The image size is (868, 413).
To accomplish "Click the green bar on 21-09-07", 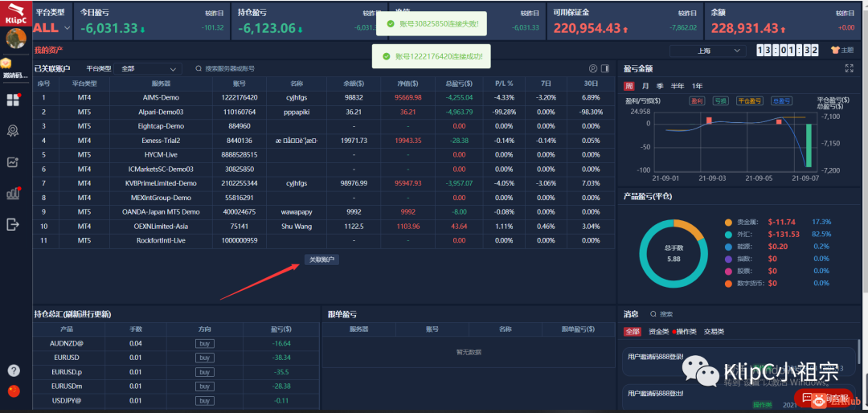I will point(809,145).
